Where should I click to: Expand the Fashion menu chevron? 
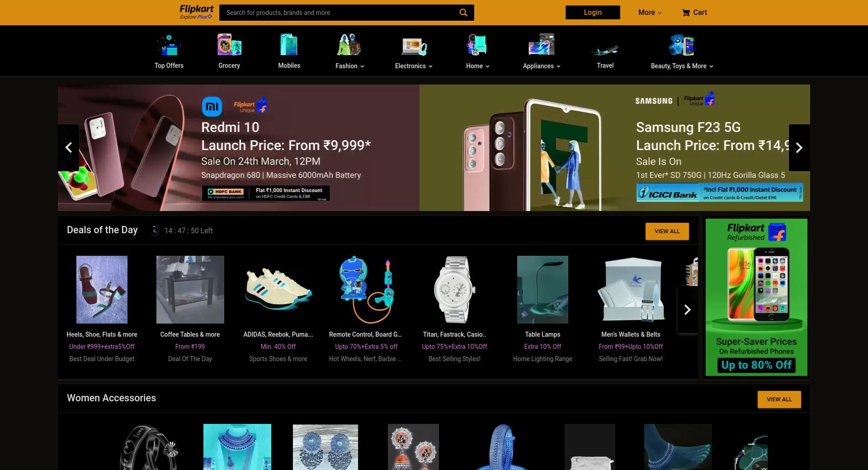pos(362,66)
